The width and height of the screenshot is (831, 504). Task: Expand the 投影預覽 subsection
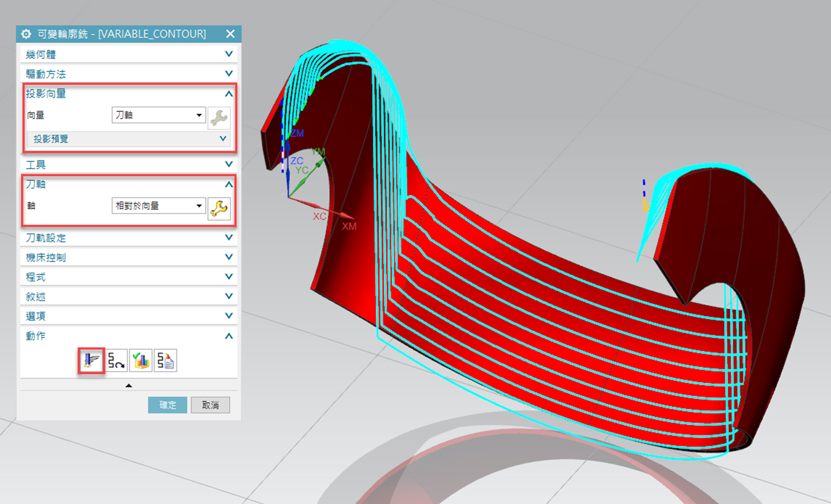[128, 139]
